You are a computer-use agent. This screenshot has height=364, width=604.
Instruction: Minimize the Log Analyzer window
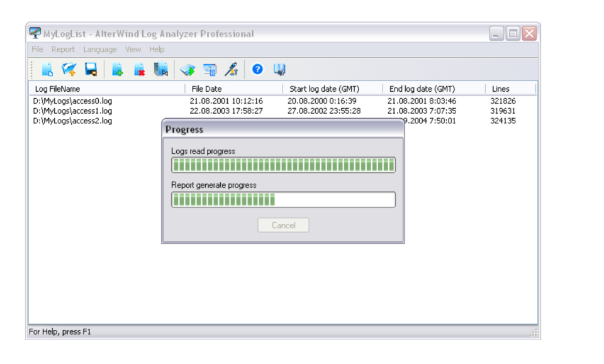pos(496,33)
